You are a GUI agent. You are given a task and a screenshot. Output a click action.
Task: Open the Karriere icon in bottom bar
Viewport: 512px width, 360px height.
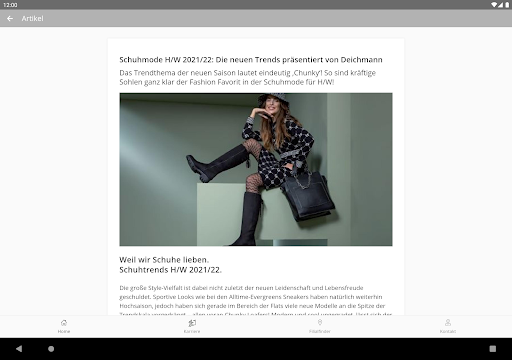[192, 323]
